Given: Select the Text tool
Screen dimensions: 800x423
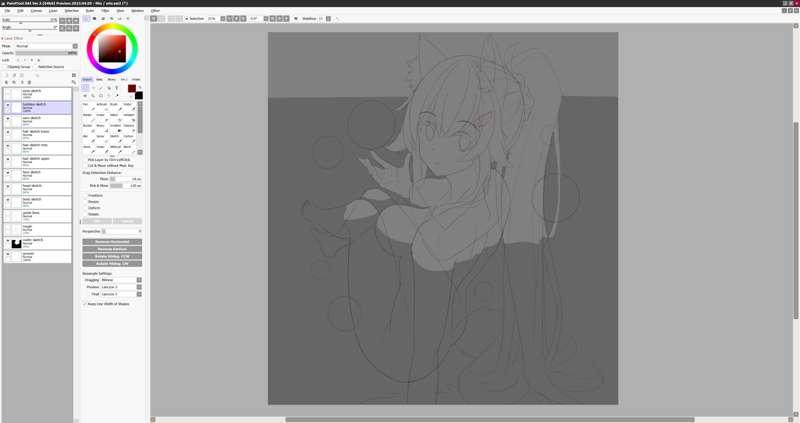Looking at the screenshot, I should tap(116, 88).
